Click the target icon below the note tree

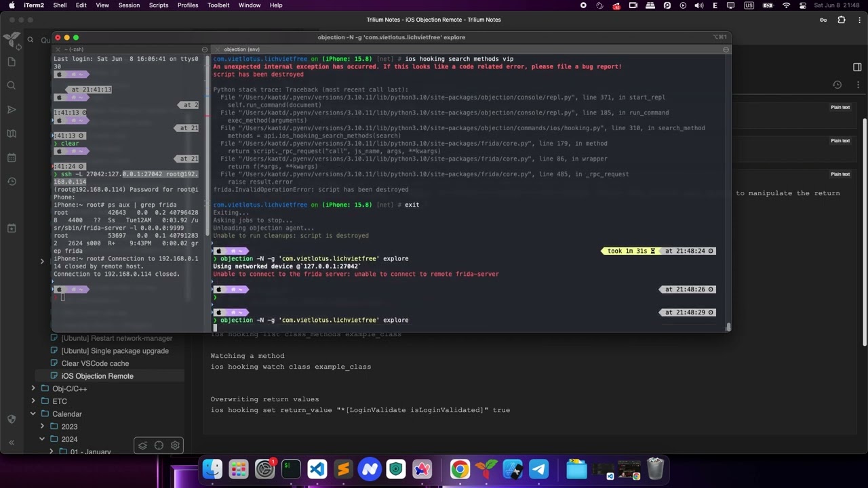point(159,445)
